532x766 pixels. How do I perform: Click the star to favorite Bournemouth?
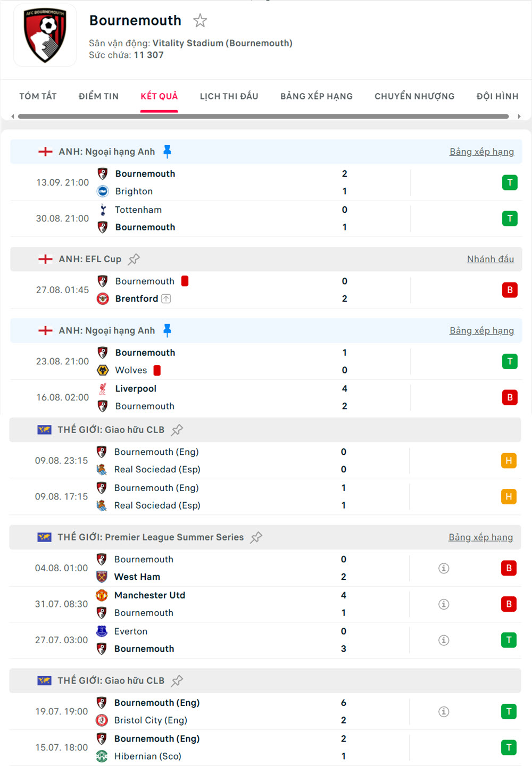pyautogui.click(x=200, y=20)
